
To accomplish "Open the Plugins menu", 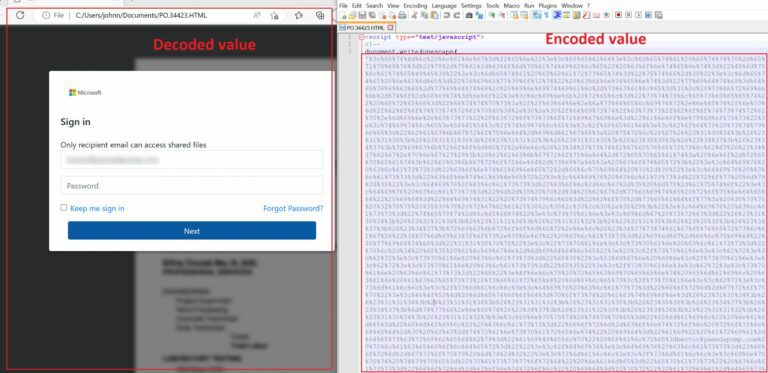I will (547, 5).
